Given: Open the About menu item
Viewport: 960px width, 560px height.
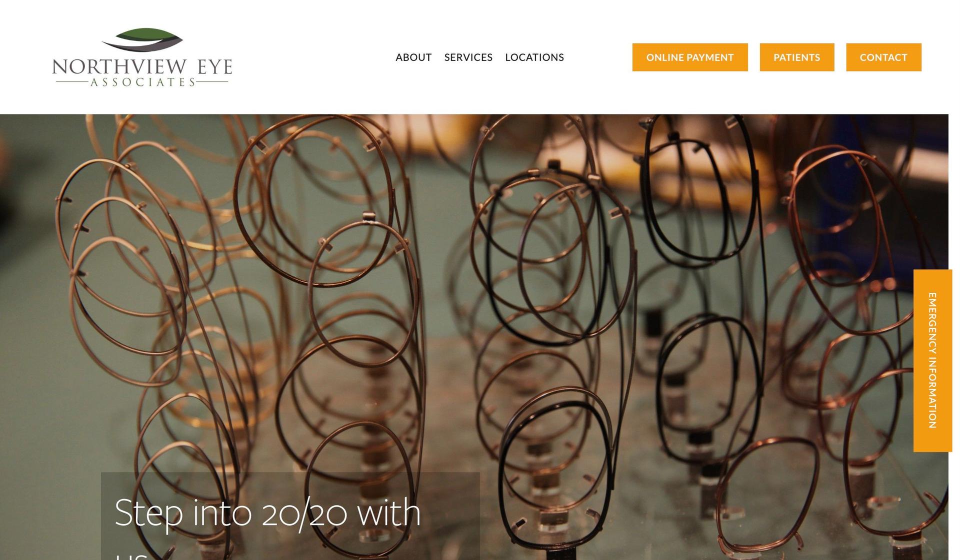Looking at the screenshot, I should click(x=413, y=57).
